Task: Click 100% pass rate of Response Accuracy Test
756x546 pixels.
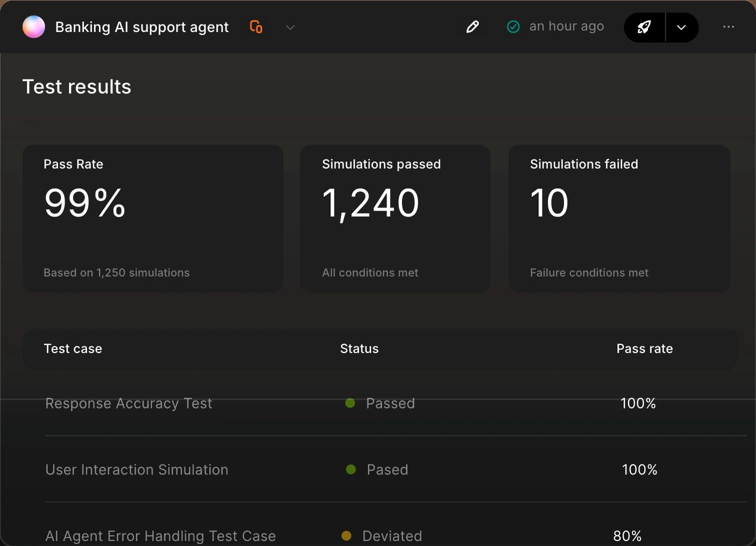Action: 638,403
